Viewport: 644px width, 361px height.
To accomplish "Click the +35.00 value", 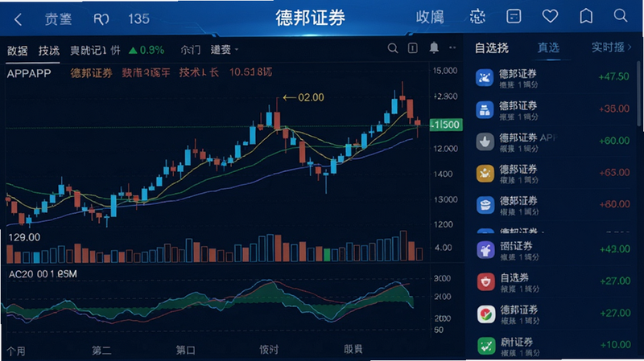I will [614, 109].
